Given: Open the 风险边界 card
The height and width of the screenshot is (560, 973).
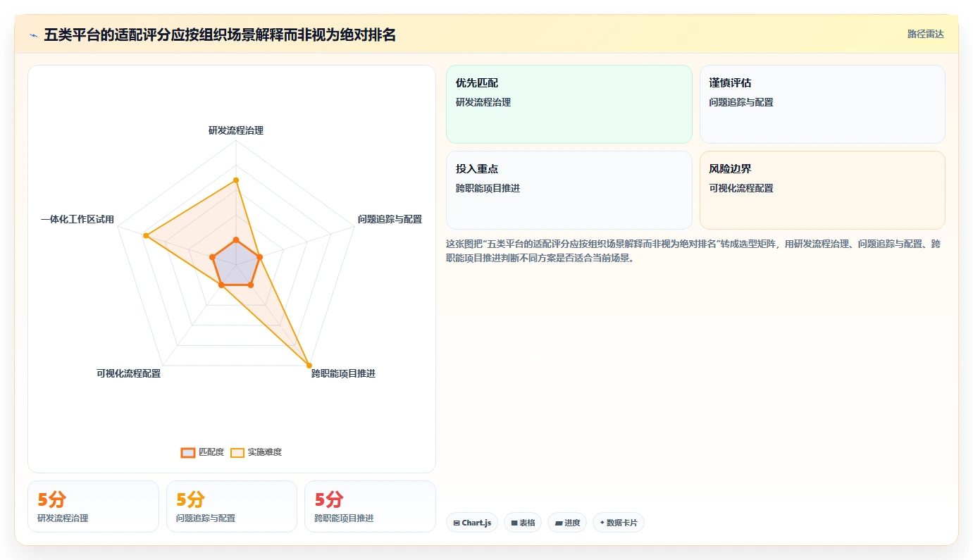Looking at the screenshot, I should (822, 190).
